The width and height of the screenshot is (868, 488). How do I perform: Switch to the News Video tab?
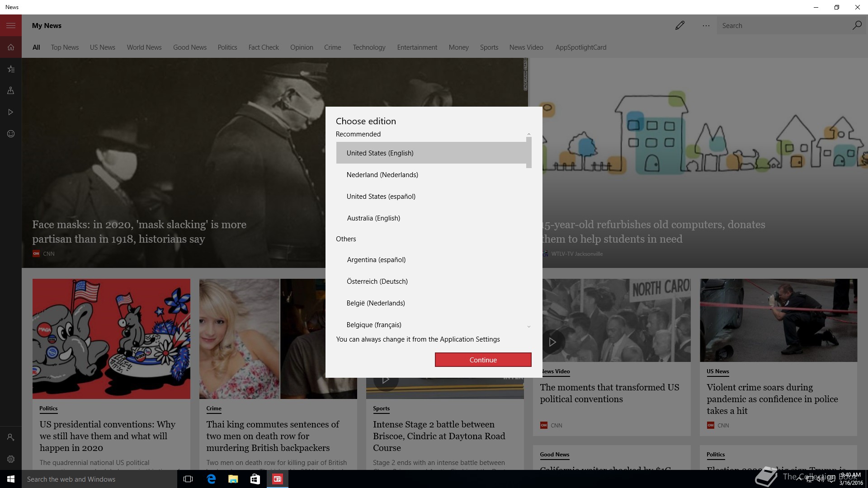coord(526,47)
